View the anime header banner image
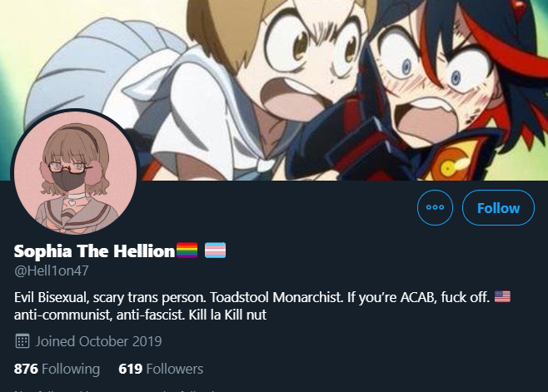 click(274, 90)
